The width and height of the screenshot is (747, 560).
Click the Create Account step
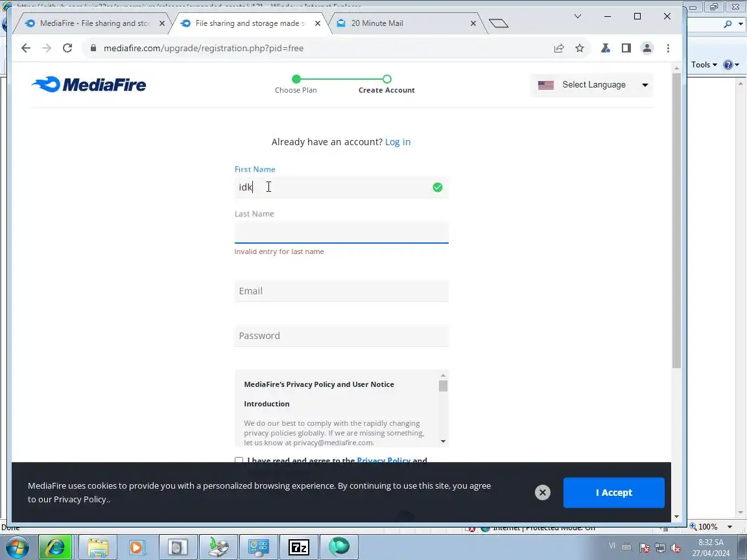pos(386,90)
